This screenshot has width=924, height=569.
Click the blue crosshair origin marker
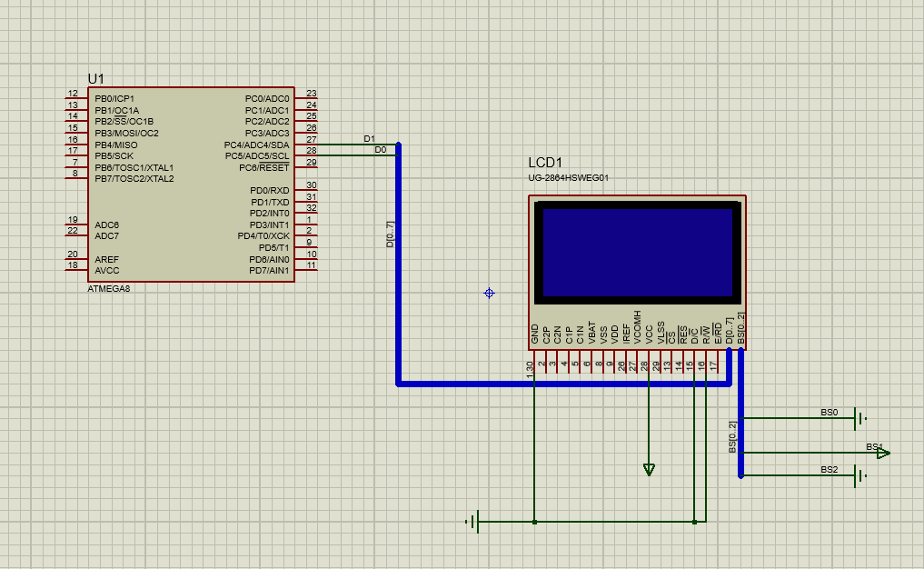click(489, 293)
